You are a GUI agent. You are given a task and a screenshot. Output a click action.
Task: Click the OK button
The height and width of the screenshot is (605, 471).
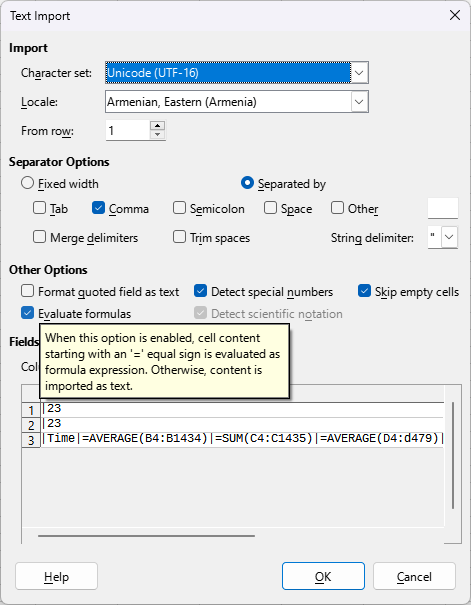tap(323, 576)
